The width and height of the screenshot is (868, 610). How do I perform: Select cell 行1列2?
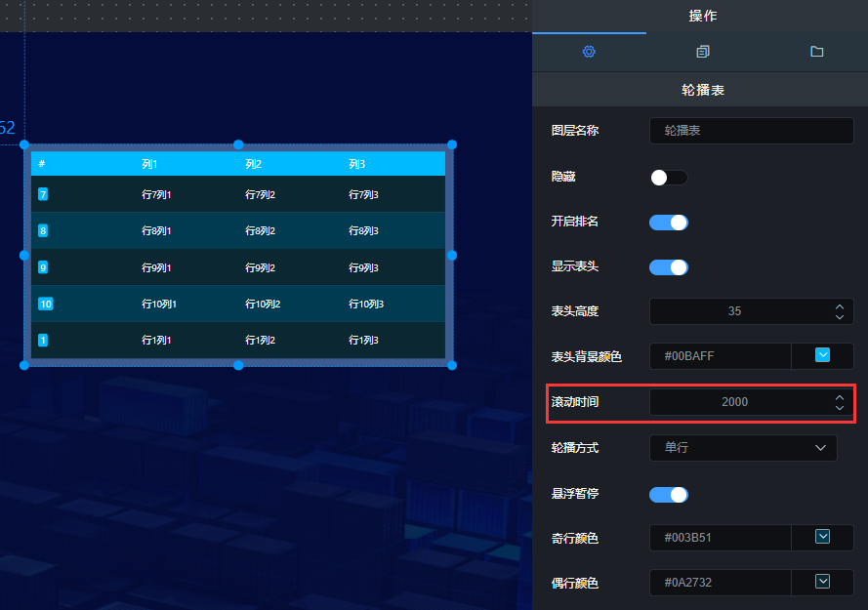click(x=260, y=340)
